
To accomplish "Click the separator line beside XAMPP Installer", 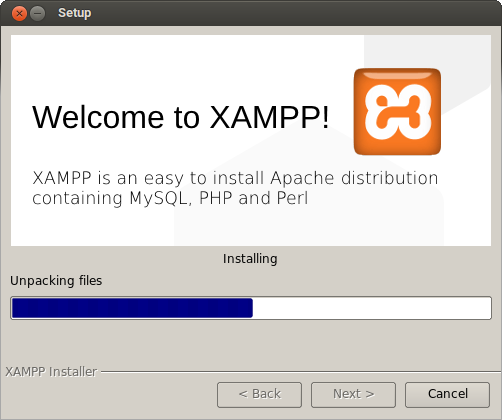I will click(300, 371).
